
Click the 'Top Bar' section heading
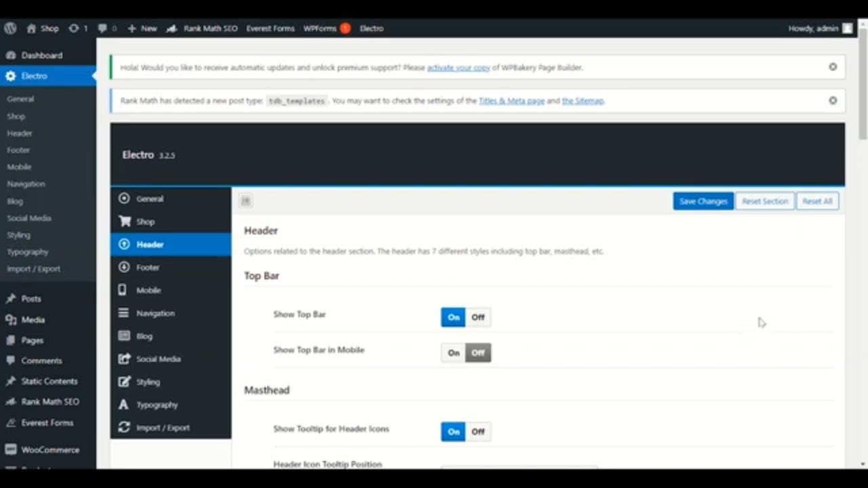tap(262, 276)
